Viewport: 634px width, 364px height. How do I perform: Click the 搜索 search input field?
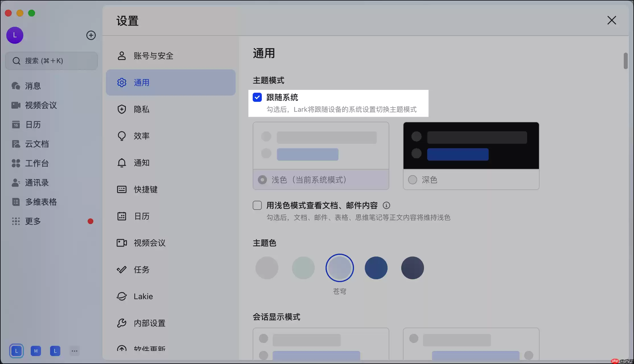coord(51,61)
